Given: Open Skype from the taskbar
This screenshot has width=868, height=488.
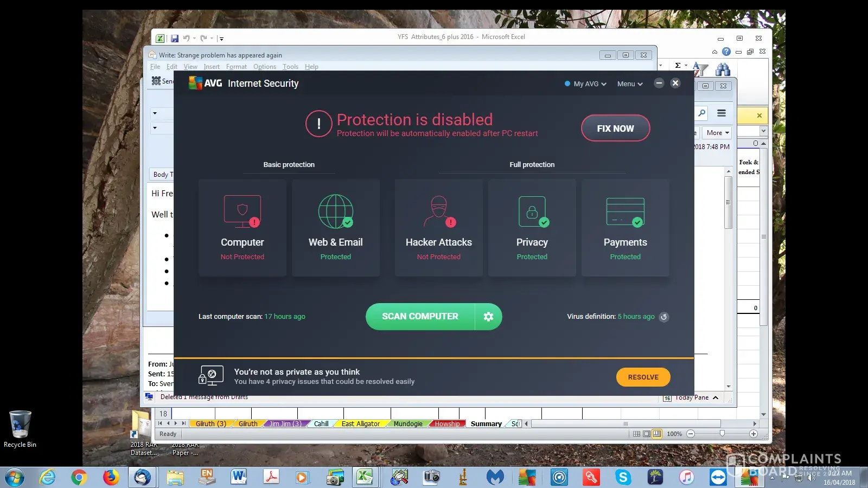Looking at the screenshot, I should [623, 477].
